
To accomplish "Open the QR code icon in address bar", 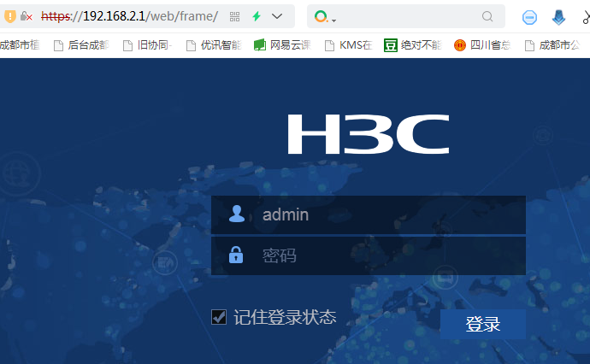I will click(x=234, y=16).
